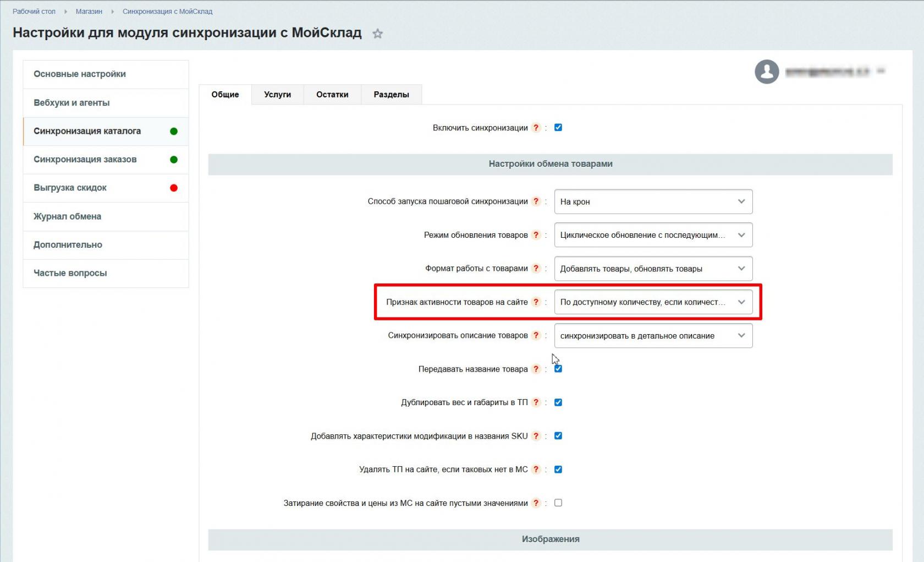Show help for Добавлять характеристики модификации в названия SKU

pyautogui.click(x=536, y=436)
